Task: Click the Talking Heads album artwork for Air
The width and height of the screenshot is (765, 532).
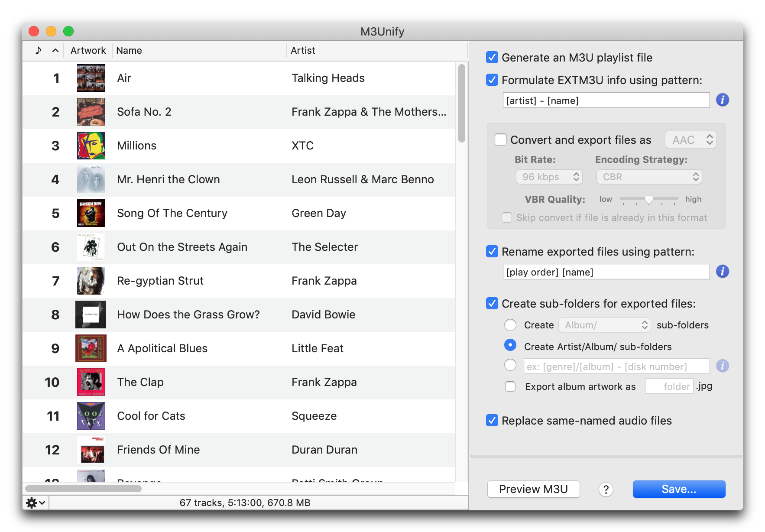Action: 91,78
